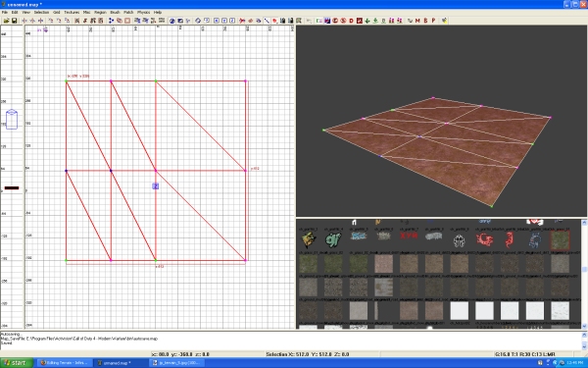Viewport: 588px width, 368px height.
Task: Select the red-outlined grass texture thumbnail
Action: pyautogui.click(x=560, y=240)
